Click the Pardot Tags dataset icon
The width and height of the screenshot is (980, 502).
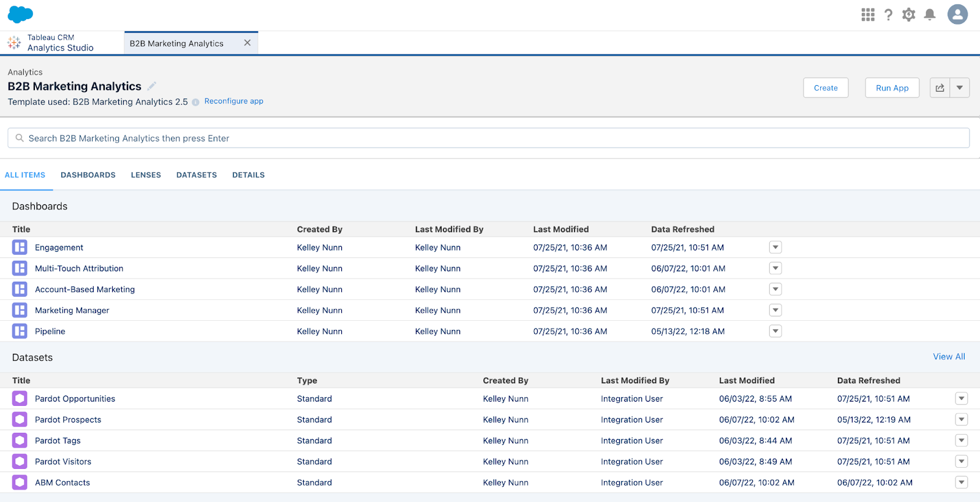click(20, 441)
